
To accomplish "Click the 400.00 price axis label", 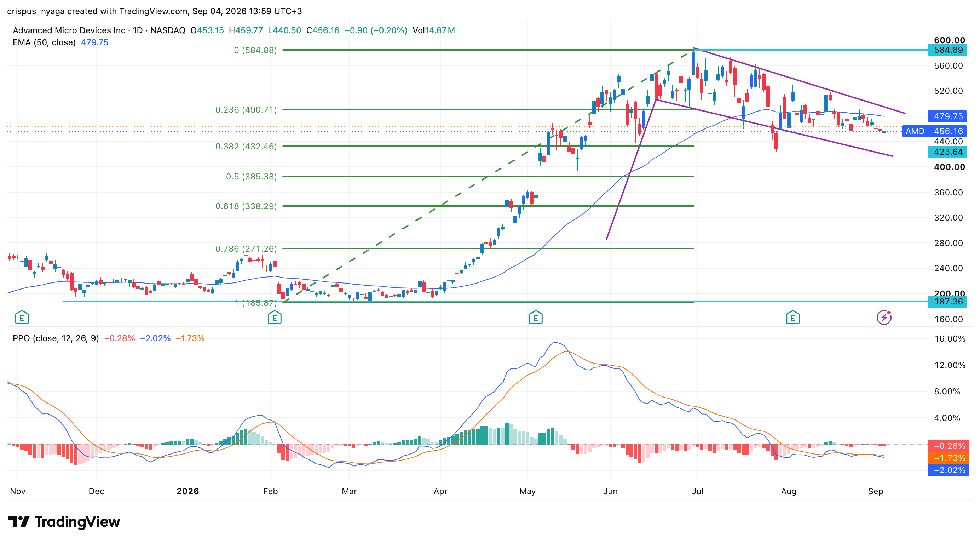I will tap(949, 167).
